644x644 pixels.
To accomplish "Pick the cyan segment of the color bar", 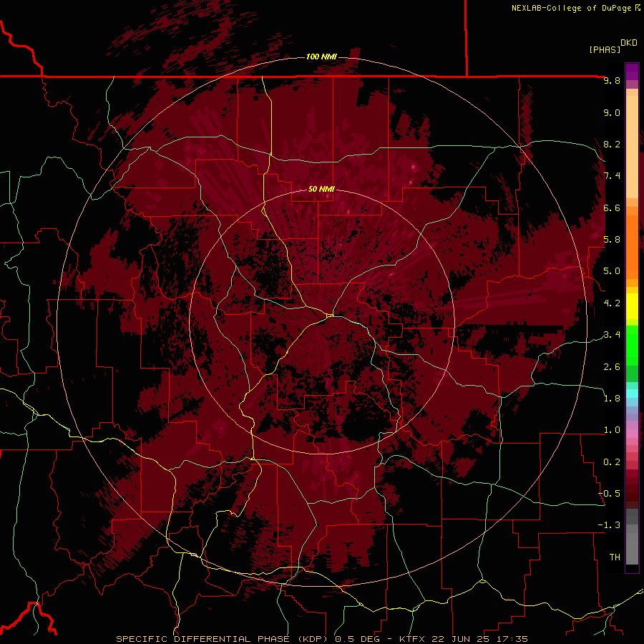I will (632, 394).
